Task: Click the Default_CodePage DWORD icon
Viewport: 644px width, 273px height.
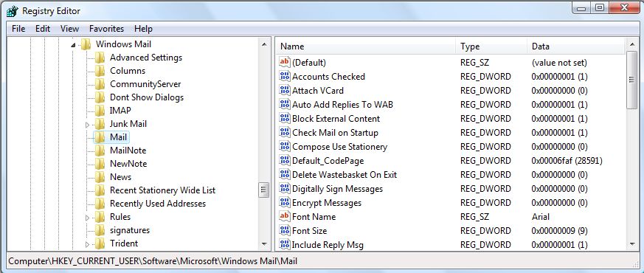Action: tap(284, 161)
